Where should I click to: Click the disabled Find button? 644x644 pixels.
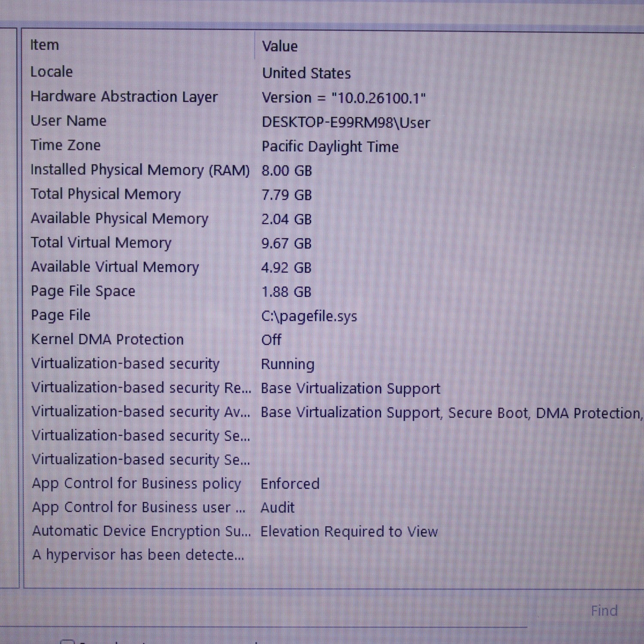coord(604,611)
